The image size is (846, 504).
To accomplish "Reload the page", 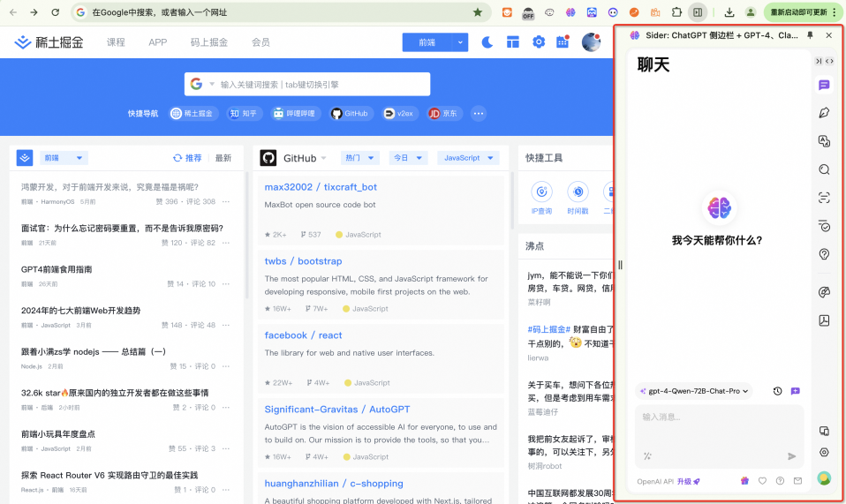I will 55,12.
